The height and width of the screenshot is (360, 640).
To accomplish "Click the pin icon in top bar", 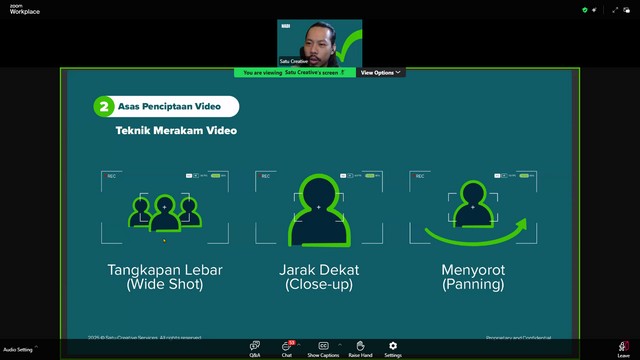I will tap(594, 10).
